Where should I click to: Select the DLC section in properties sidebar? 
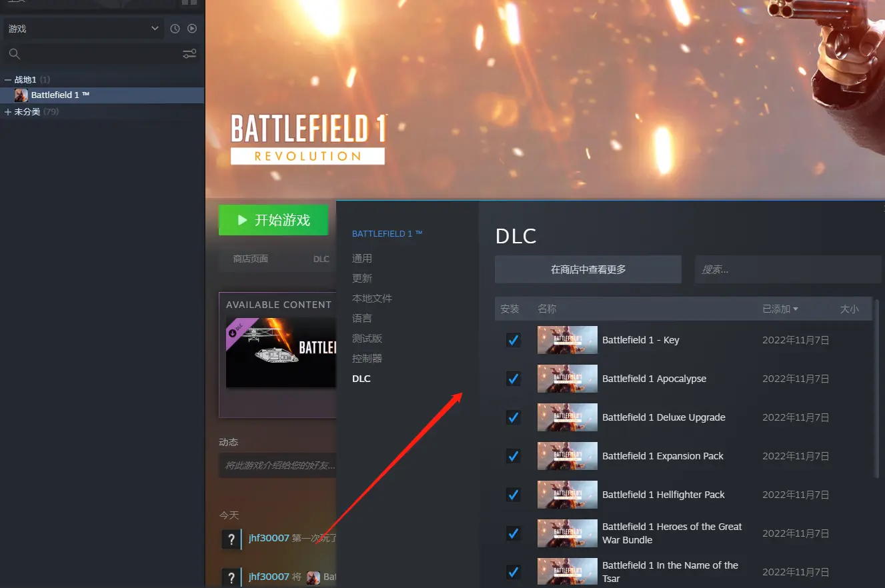point(361,379)
